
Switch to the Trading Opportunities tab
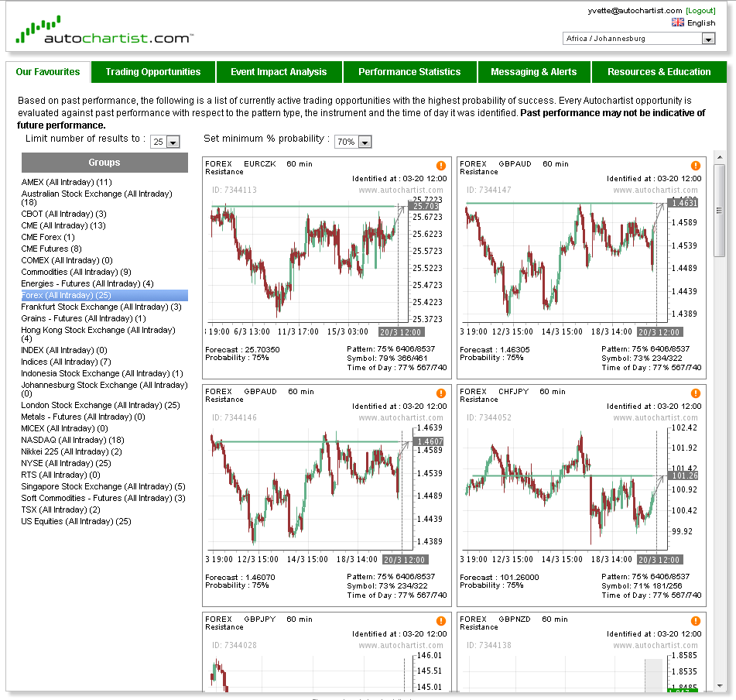tap(153, 72)
